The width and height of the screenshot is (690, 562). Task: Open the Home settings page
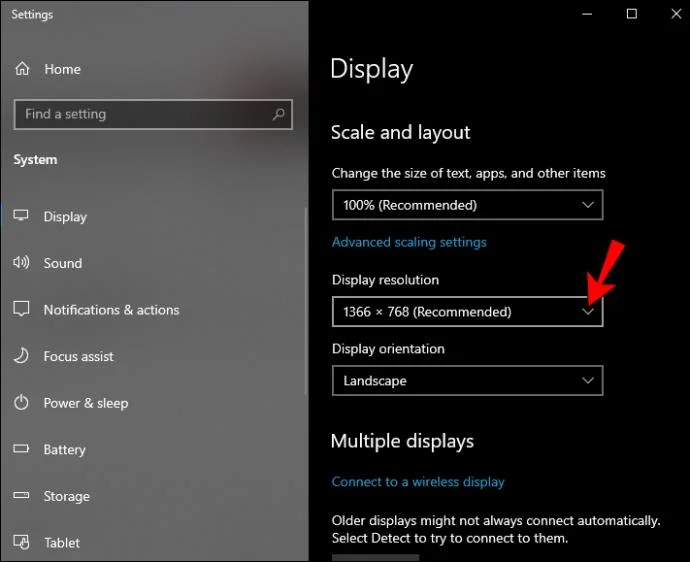click(x=62, y=69)
